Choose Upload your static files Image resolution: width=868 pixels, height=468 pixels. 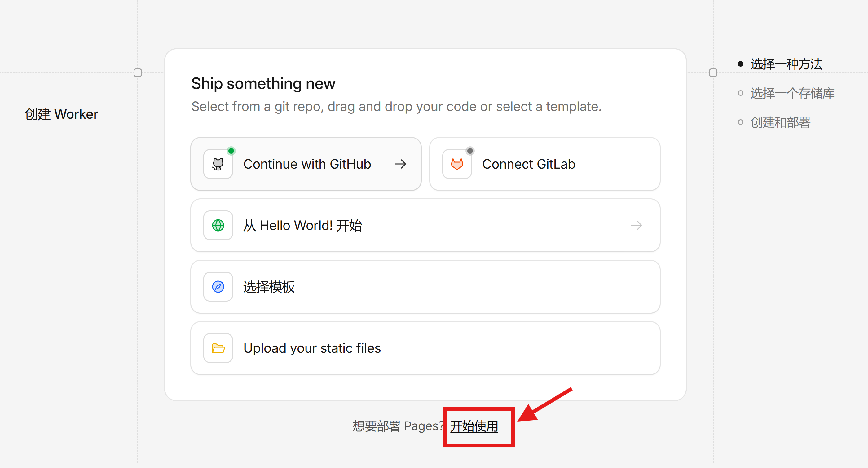[x=312, y=348]
